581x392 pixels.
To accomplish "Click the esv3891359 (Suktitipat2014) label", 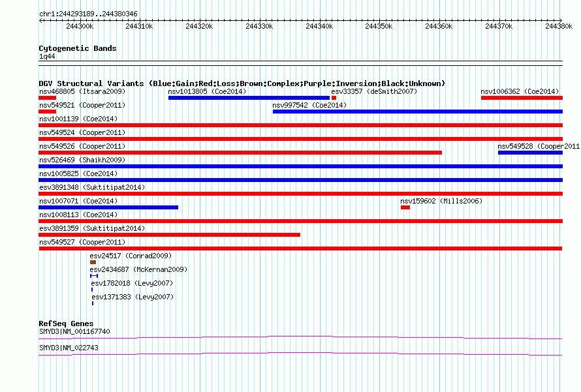I will [92, 228].
